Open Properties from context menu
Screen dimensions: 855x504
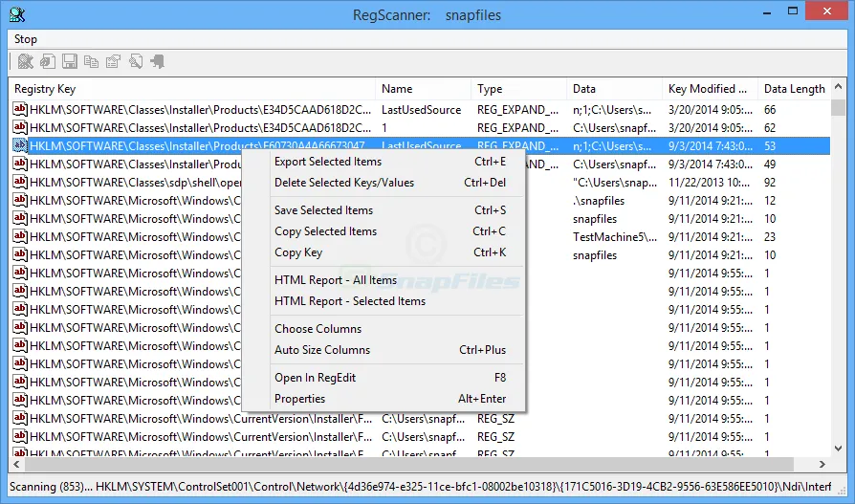pos(384,399)
